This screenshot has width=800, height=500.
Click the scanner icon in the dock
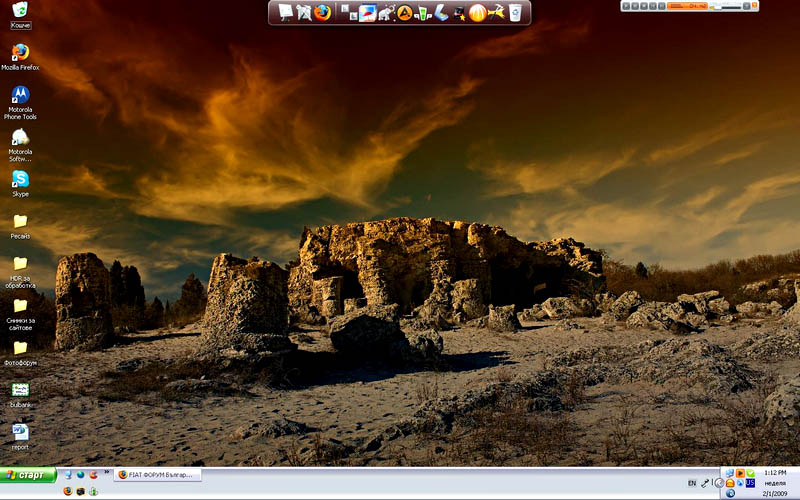(441, 13)
